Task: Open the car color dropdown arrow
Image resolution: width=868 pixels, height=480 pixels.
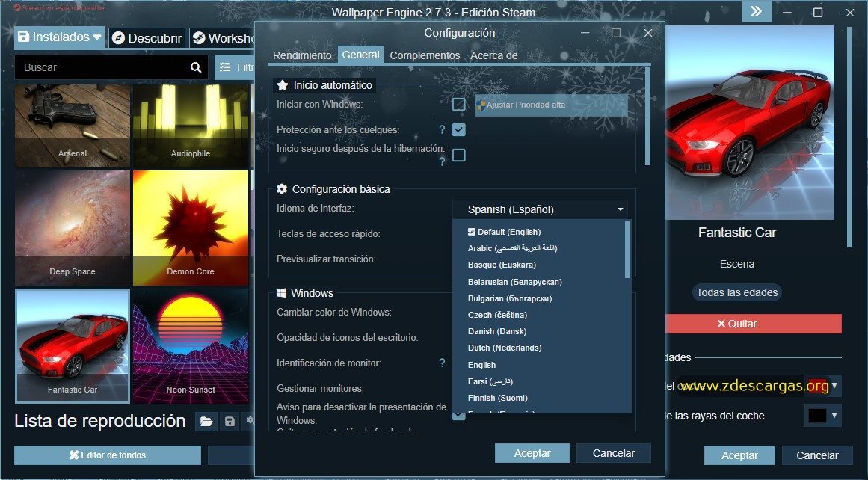Action: pyautogui.click(x=834, y=385)
